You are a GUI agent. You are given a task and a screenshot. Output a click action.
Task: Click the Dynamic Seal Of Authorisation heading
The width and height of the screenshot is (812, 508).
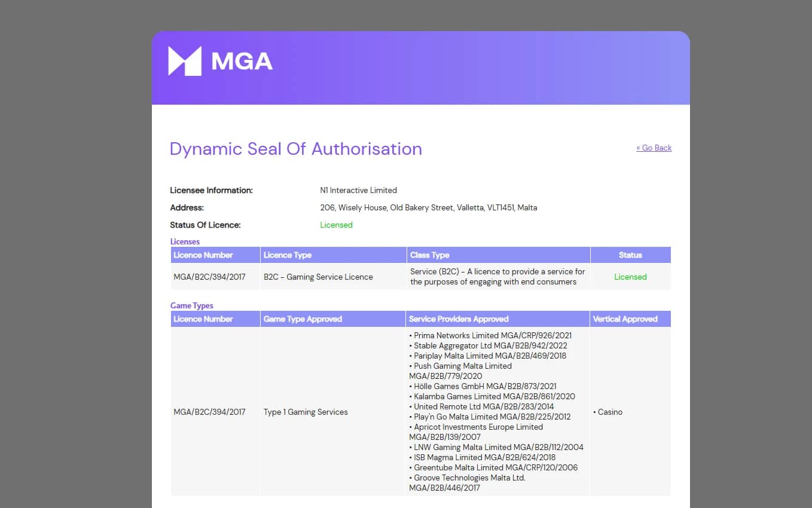pyautogui.click(x=295, y=149)
